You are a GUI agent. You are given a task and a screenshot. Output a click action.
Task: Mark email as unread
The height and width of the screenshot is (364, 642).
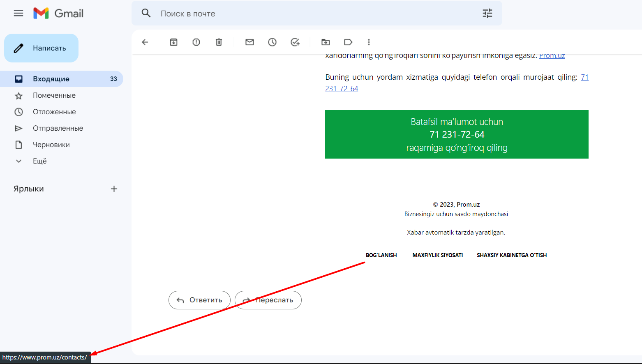(249, 42)
